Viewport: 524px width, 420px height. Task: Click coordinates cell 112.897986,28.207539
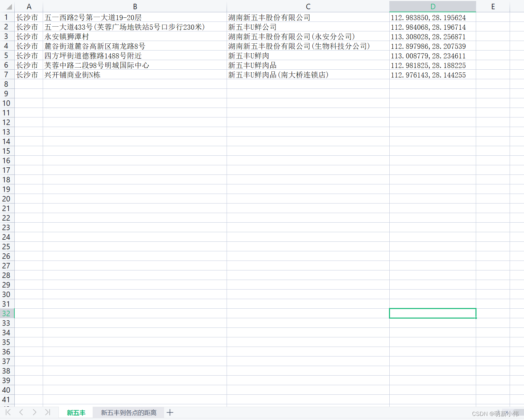tap(433, 46)
